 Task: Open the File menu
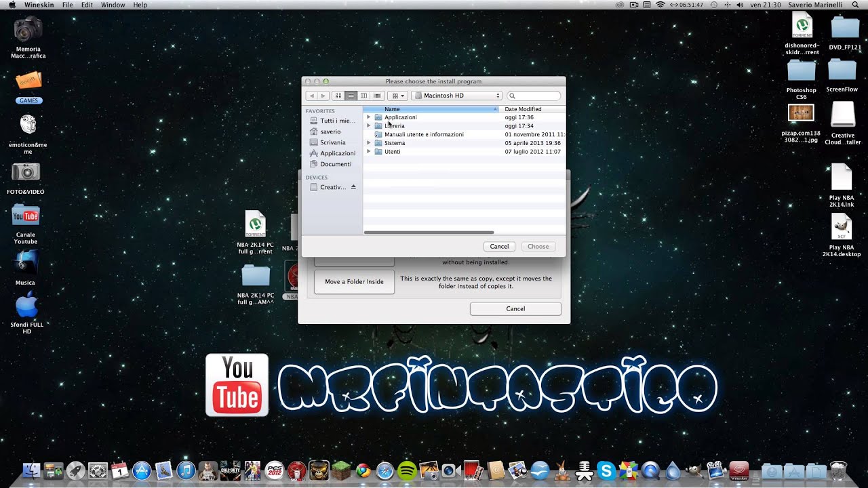point(68,5)
